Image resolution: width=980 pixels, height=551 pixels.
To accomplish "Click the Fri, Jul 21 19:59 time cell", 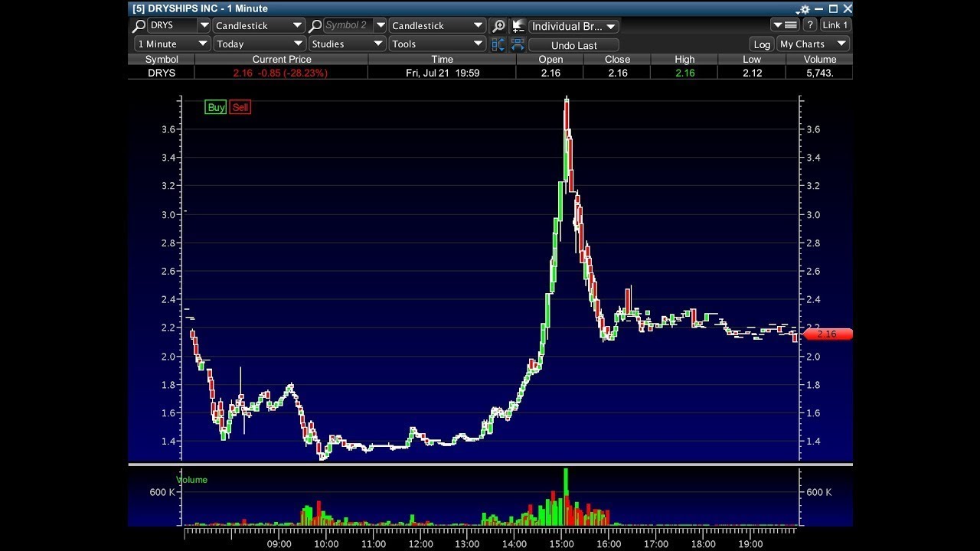I will (443, 73).
